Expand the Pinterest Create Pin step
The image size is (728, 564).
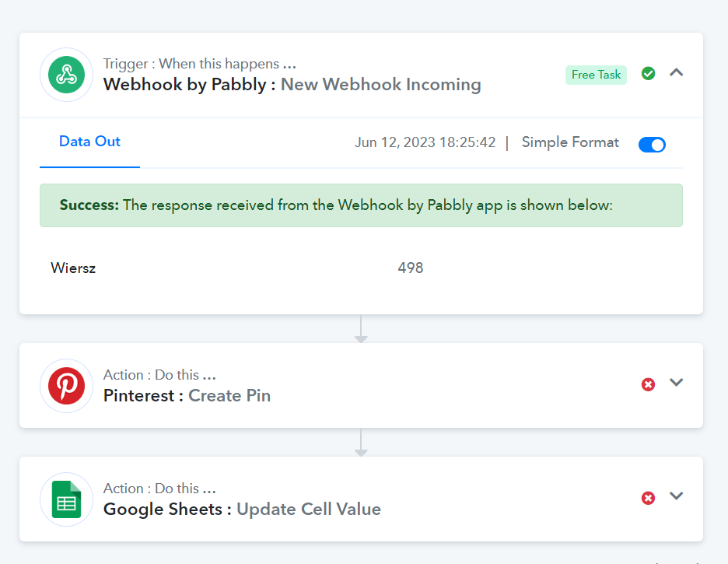[677, 382]
